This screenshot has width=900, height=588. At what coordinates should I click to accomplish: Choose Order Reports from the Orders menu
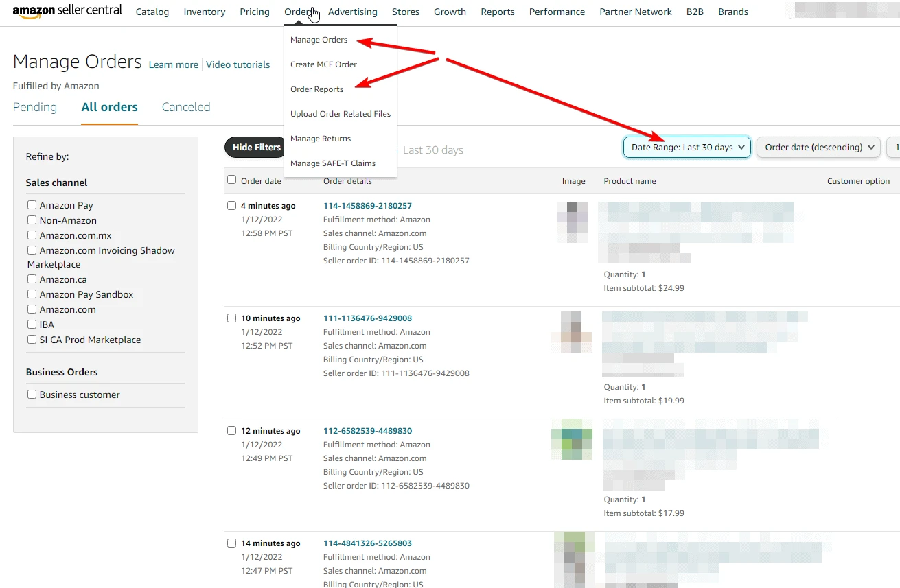[x=316, y=89]
